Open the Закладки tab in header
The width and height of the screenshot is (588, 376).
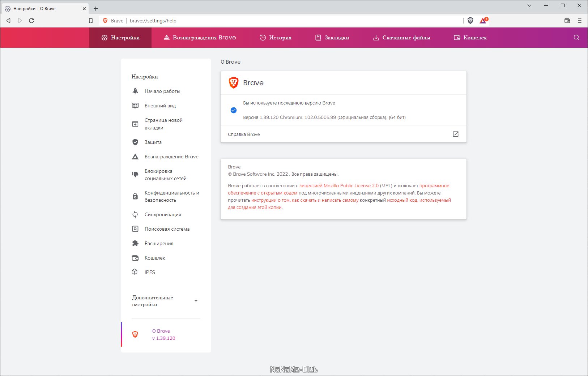(x=332, y=38)
